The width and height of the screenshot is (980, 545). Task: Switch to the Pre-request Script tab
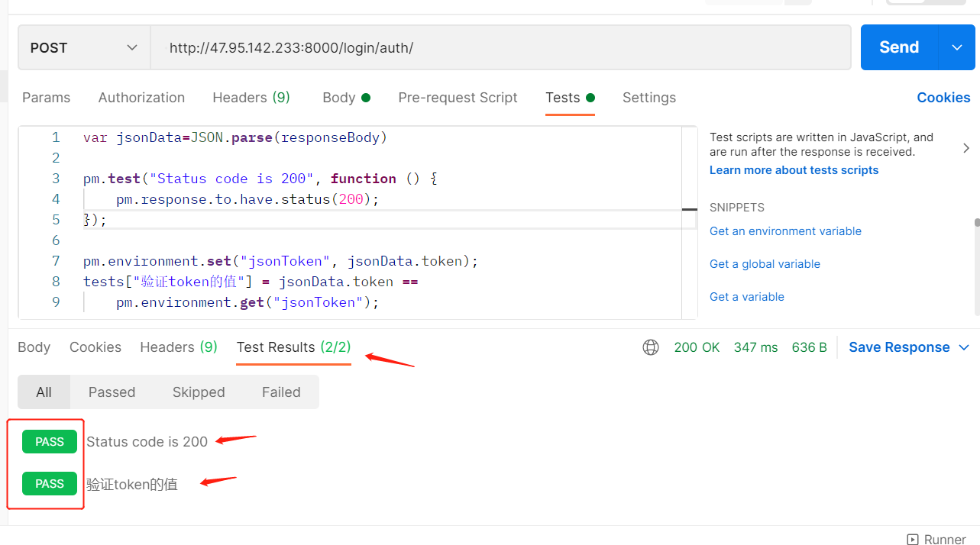click(458, 98)
